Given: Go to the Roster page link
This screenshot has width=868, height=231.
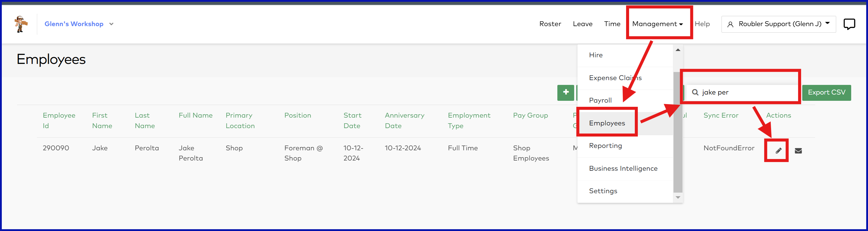Looking at the screenshot, I should pos(550,24).
